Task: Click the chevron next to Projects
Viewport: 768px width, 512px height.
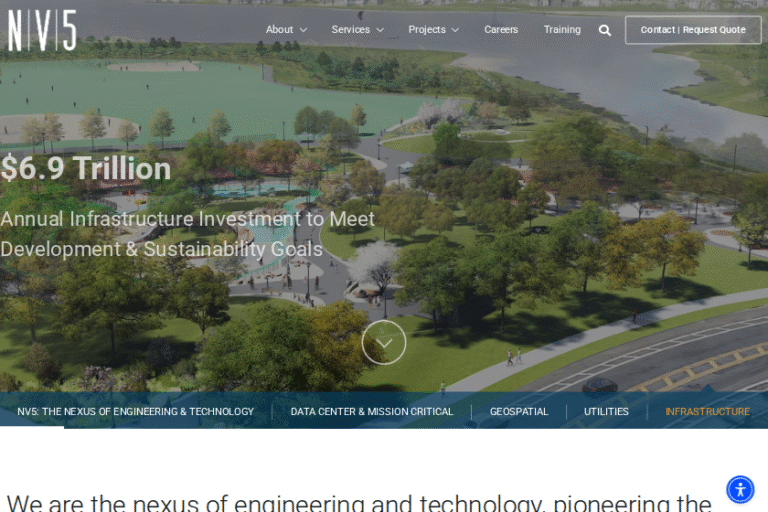Action: pyautogui.click(x=455, y=30)
